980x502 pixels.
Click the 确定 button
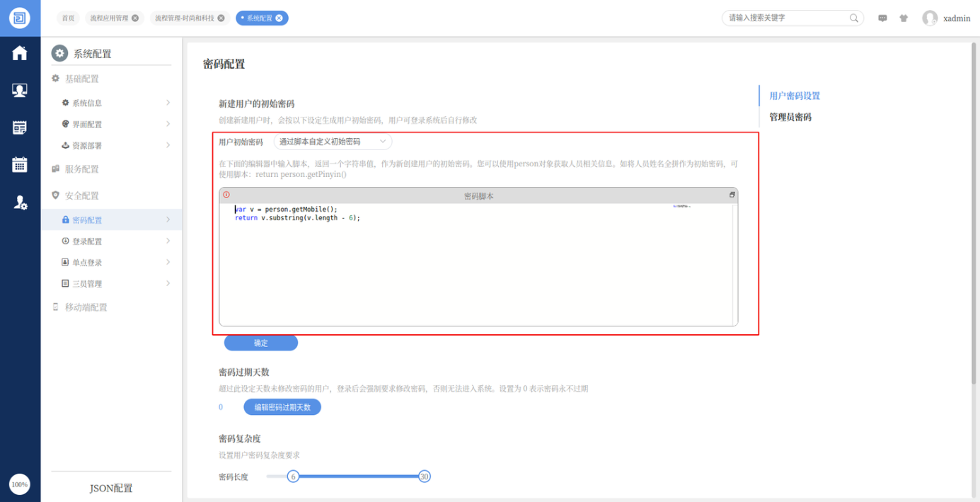coord(261,343)
